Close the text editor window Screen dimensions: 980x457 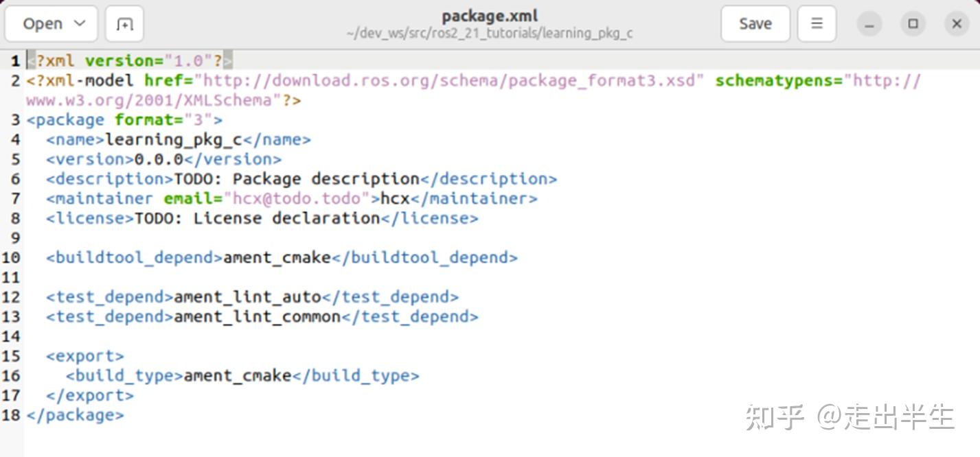[957, 24]
